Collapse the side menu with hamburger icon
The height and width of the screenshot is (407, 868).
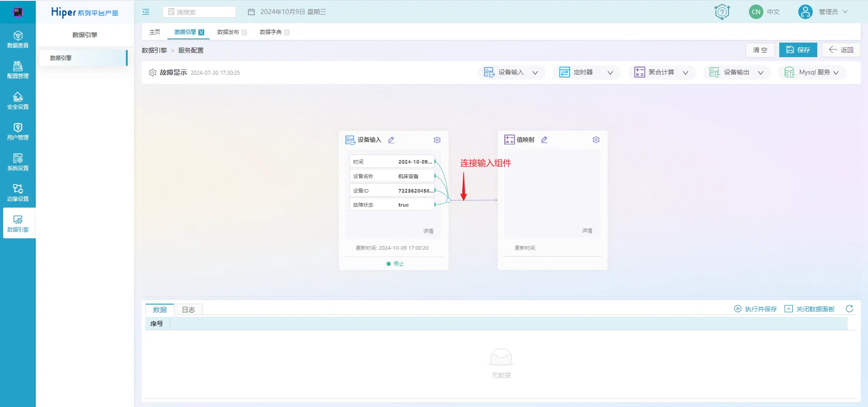146,12
